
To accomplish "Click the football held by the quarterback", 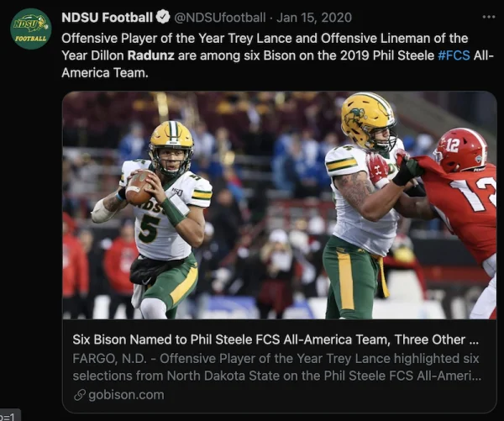I will (x=139, y=188).
